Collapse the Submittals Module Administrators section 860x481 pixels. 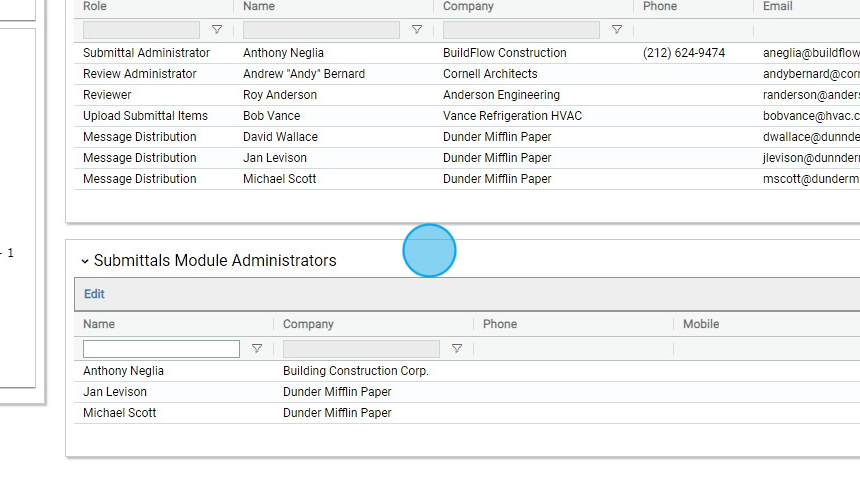coord(85,261)
